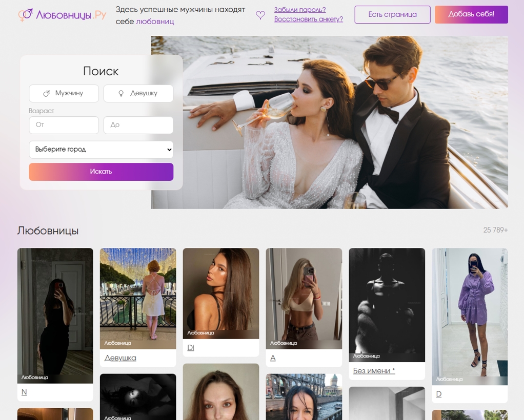Click the male symbol icon in Мужчину option
The image size is (524, 420).
tap(47, 94)
